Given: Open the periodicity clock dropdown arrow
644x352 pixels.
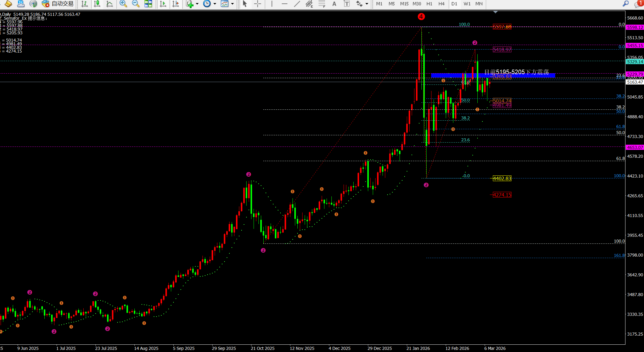Looking at the screenshot, I should click(215, 4).
